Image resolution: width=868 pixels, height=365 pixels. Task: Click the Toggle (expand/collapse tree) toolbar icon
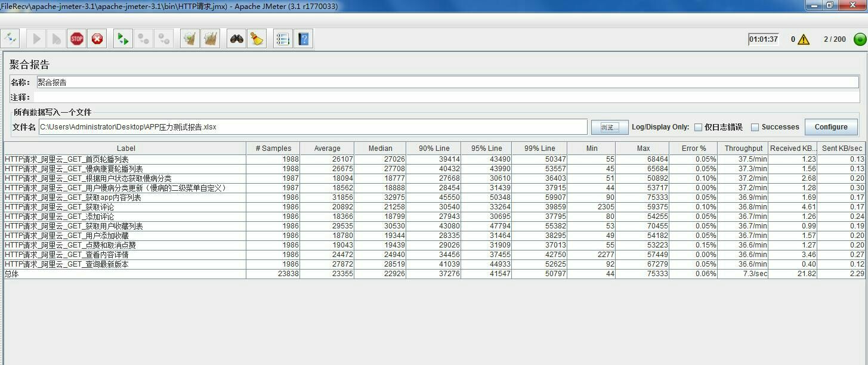coord(10,39)
